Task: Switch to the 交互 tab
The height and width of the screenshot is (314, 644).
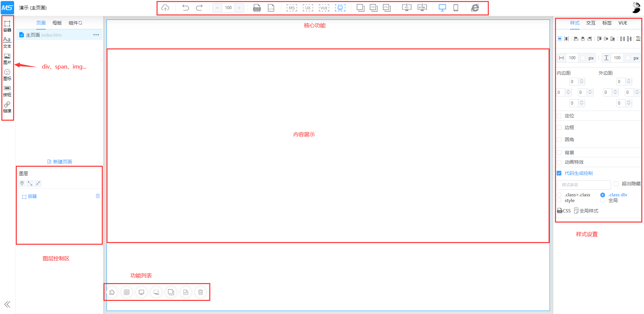Action: (591, 23)
